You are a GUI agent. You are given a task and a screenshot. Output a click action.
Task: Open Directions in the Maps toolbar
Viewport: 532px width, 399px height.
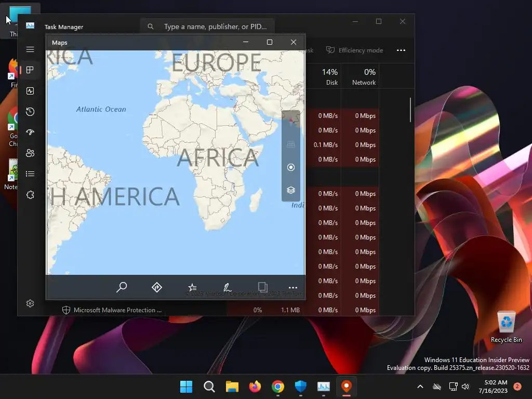coord(157,287)
